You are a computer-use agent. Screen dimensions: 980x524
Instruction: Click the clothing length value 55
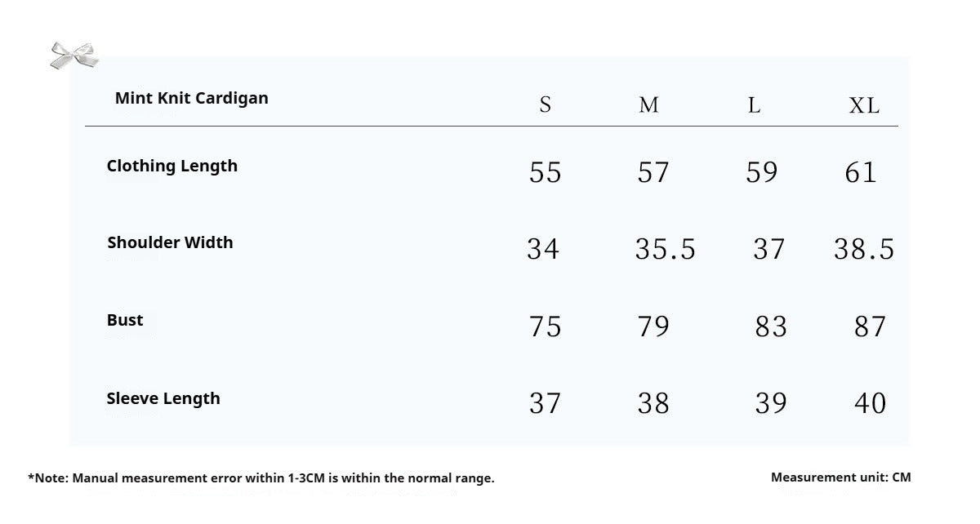point(546,172)
